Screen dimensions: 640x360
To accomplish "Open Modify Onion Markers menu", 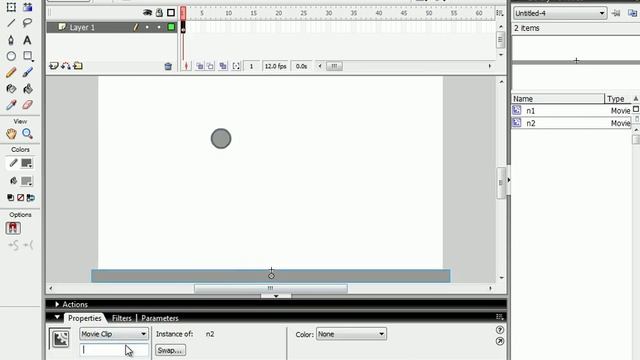I will click(236, 66).
